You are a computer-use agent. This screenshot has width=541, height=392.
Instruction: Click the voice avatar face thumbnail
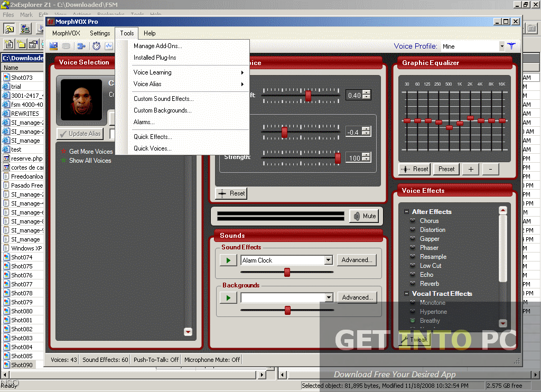(81, 99)
